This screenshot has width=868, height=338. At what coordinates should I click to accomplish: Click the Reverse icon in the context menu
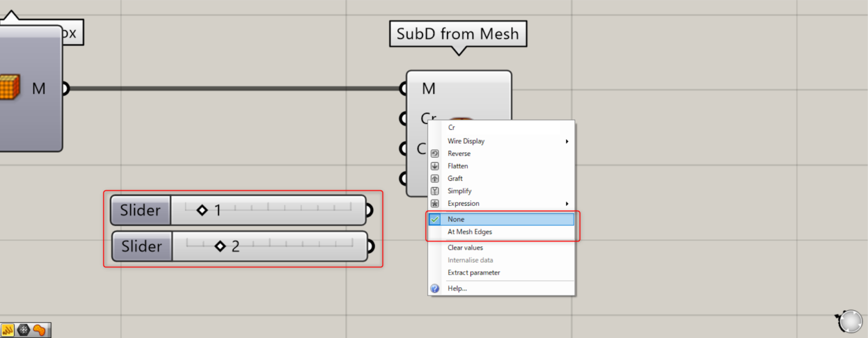click(435, 153)
